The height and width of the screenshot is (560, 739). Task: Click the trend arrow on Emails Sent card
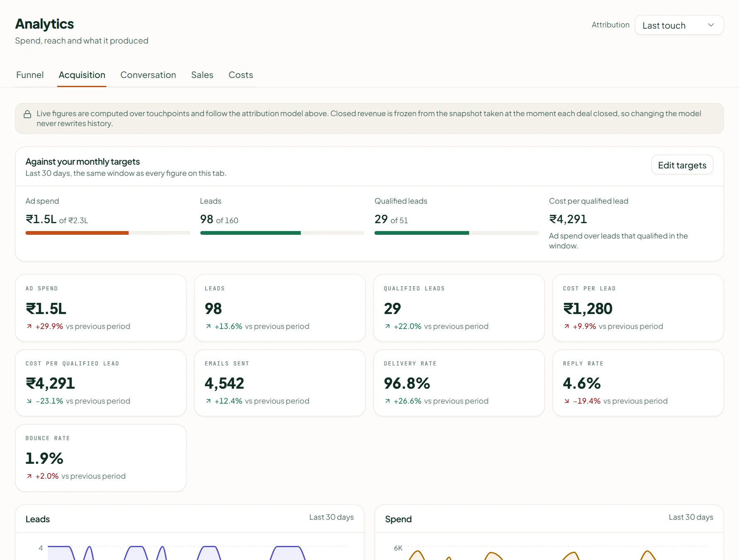(209, 401)
